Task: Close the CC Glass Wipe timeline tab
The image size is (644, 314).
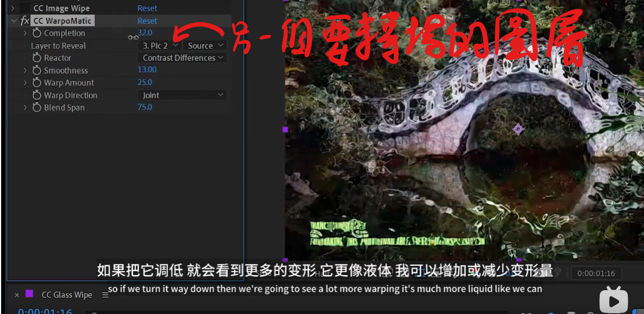Action: [17, 295]
